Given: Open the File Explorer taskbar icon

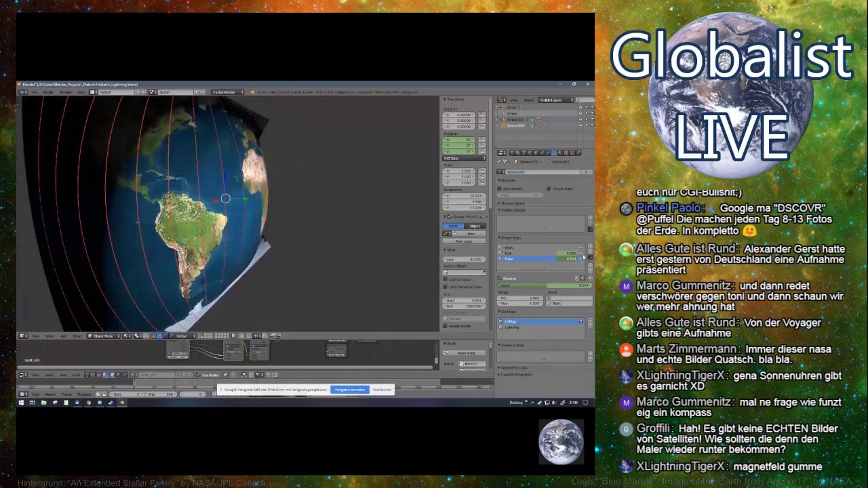Looking at the screenshot, I should pos(43,403).
